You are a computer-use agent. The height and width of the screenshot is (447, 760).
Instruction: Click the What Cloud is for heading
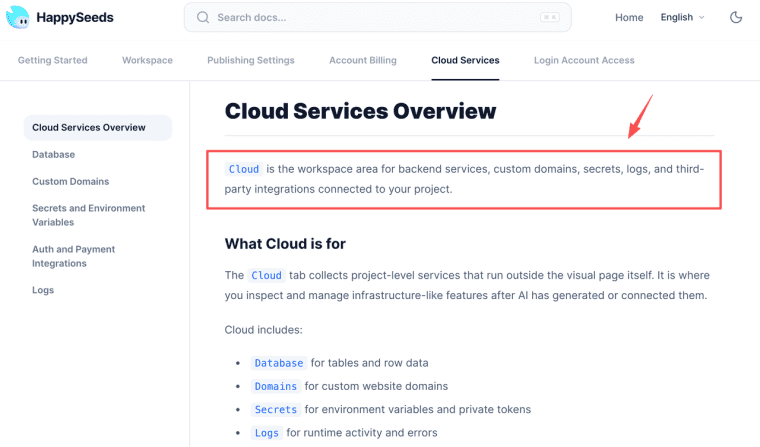coord(285,243)
